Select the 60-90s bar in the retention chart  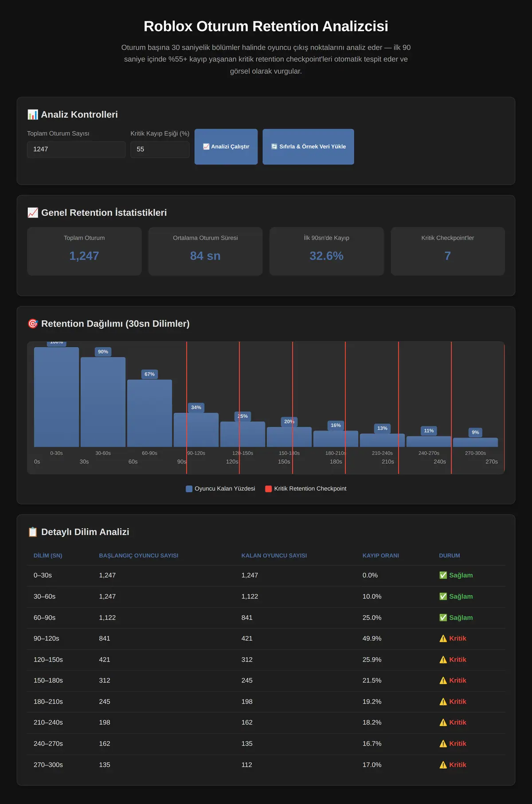149,413
